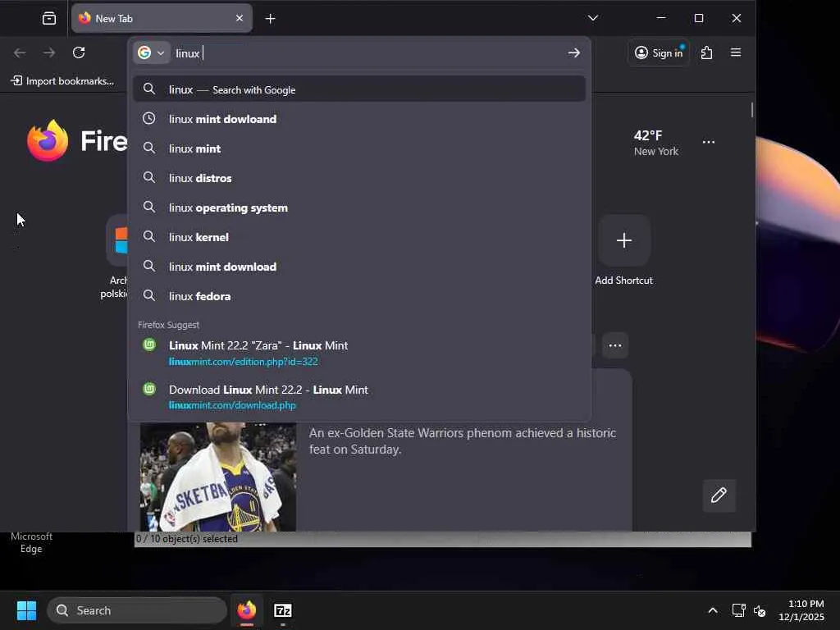Close the New Tab tab
This screenshot has width=840, height=630.
[x=240, y=18]
